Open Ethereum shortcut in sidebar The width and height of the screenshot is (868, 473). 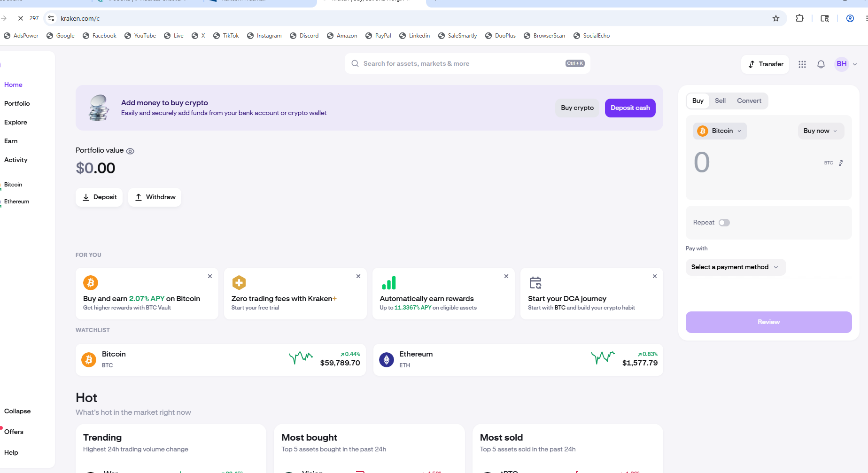click(16, 202)
